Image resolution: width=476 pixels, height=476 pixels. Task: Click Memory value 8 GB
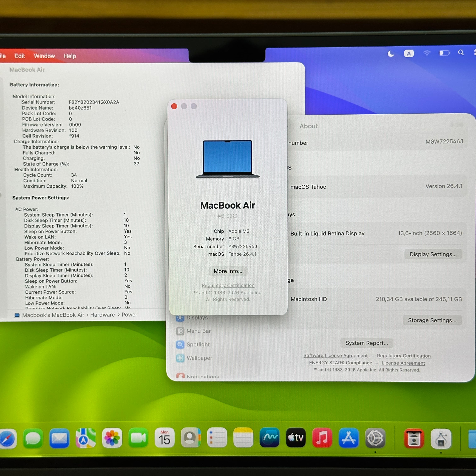[234, 239]
